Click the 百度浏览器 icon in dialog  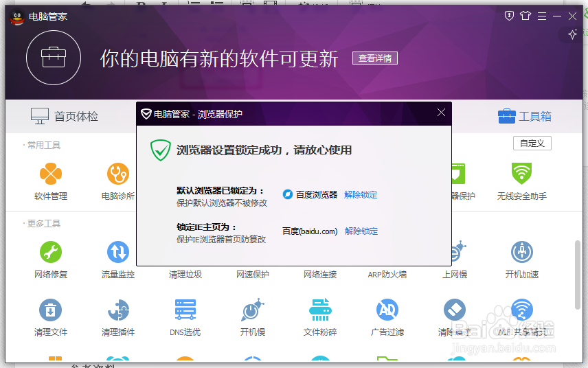(x=288, y=194)
